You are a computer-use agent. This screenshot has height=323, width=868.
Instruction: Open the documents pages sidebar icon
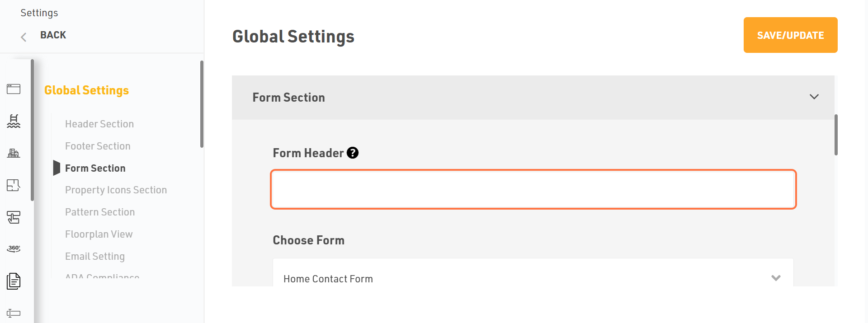point(14,281)
